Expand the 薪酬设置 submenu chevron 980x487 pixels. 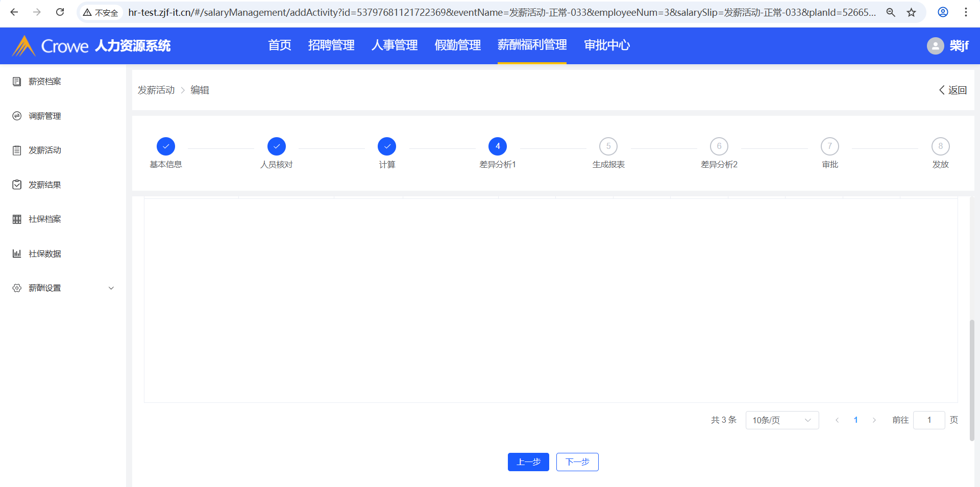tap(111, 288)
